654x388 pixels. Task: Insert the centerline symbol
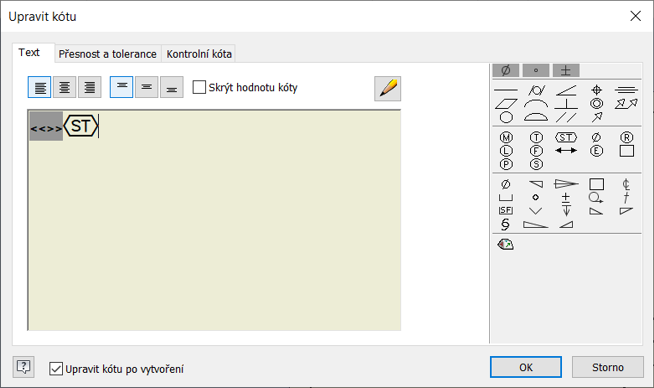[626, 184]
